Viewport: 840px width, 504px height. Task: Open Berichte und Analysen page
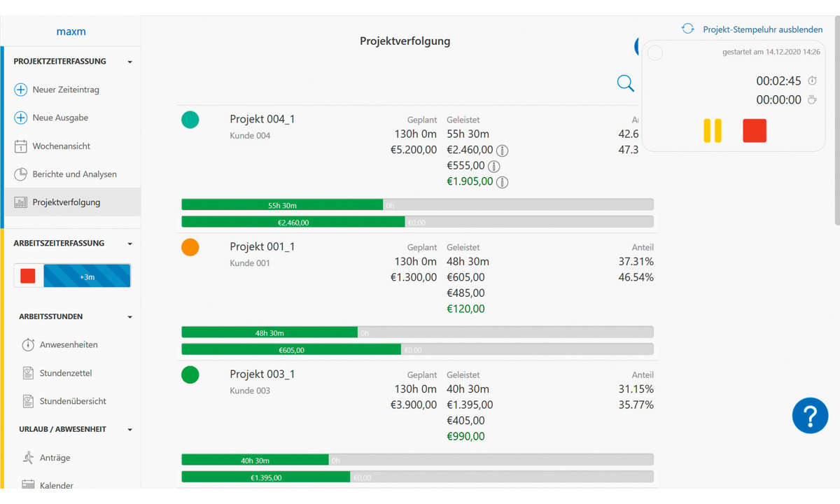coord(74,174)
